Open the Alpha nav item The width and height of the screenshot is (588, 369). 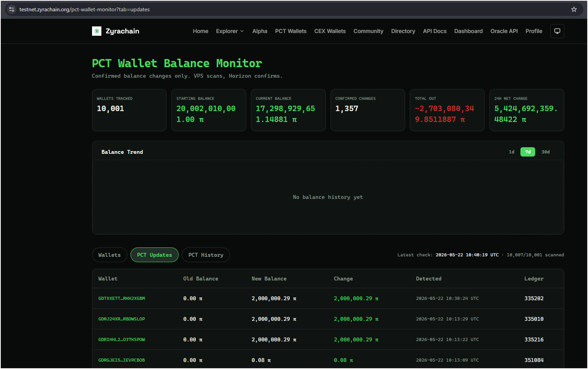(260, 31)
